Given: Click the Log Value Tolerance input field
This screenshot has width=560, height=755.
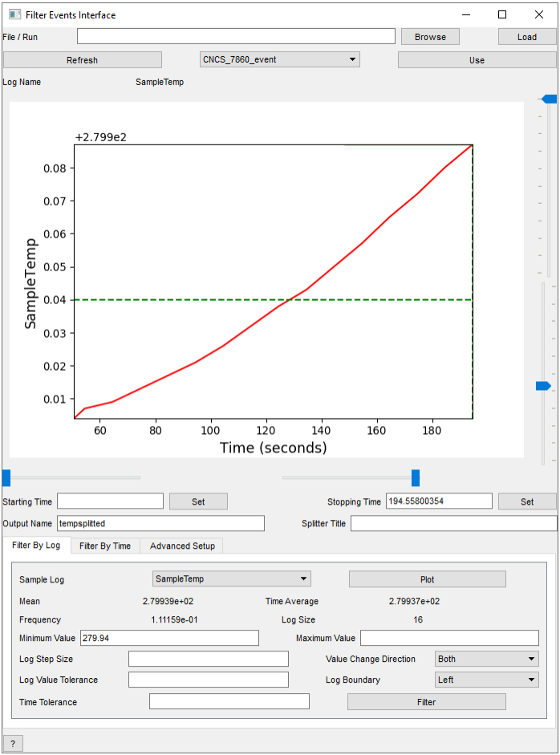Looking at the screenshot, I should click(209, 680).
